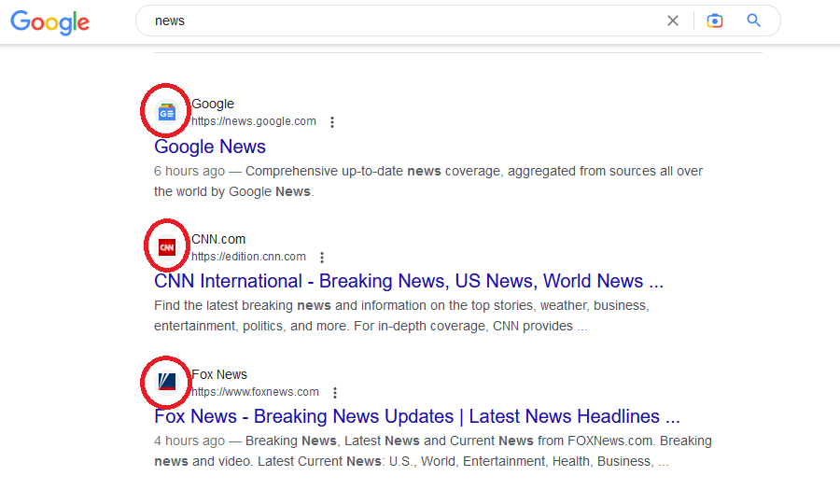Clear the search box with the X icon

pos(673,21)
